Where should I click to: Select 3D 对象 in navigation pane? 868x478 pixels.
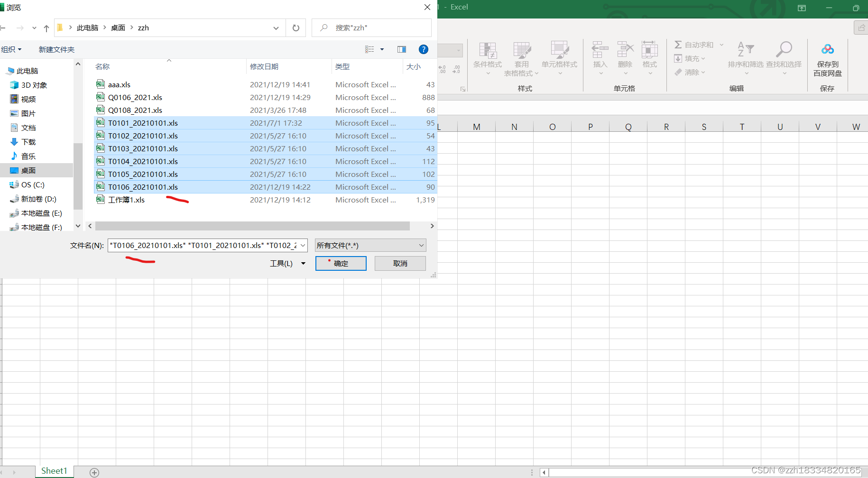[x=34, y=85]
